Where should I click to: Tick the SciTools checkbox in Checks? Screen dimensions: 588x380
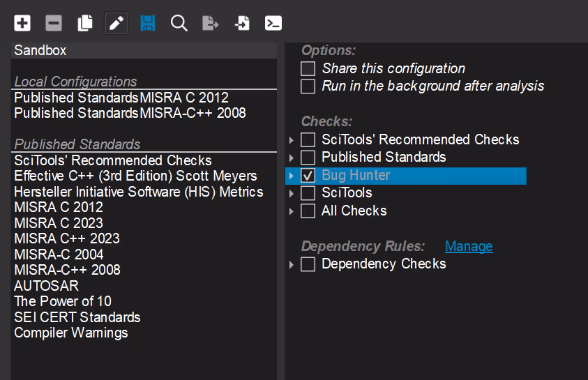coord(308,193)
